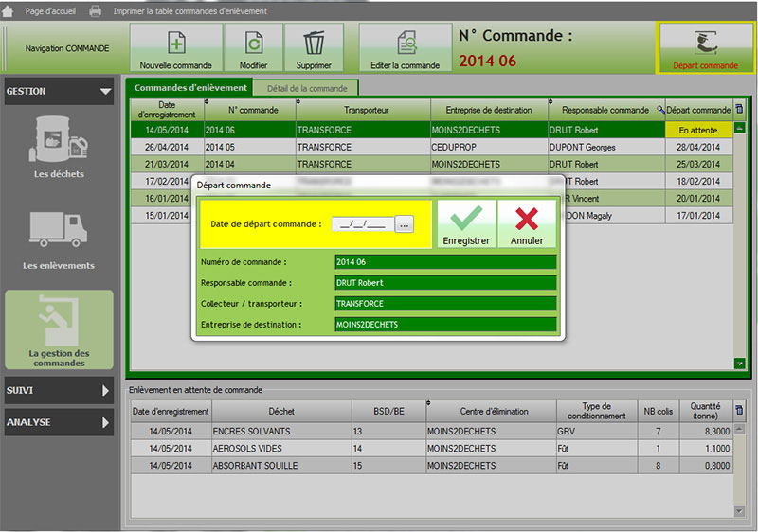758x532 pixels.
Task: Go to Page d'accueil home icon
Action: click(8, 10)
